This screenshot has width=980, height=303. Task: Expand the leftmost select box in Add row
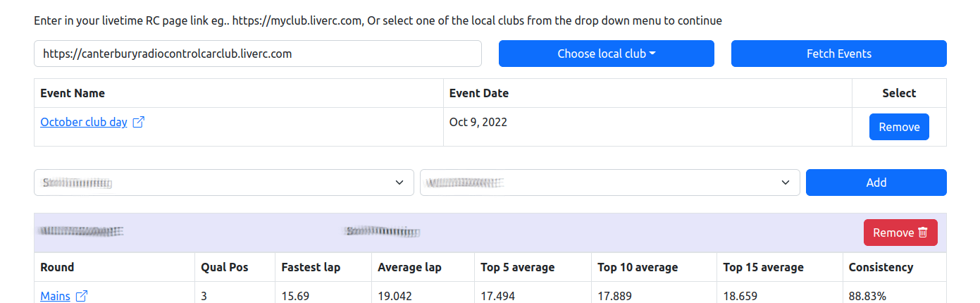(223, 183)
